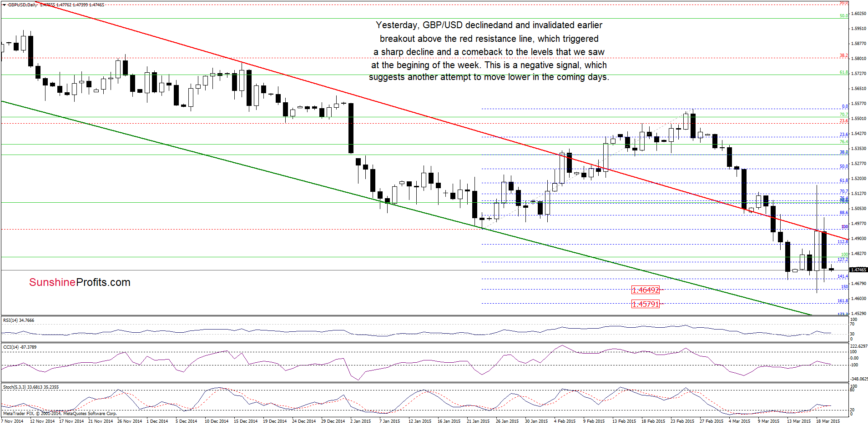Click the 141.4 Fibonacci level label
The image size is (868, 425).
pyautogui.click(x=843, y=276)
